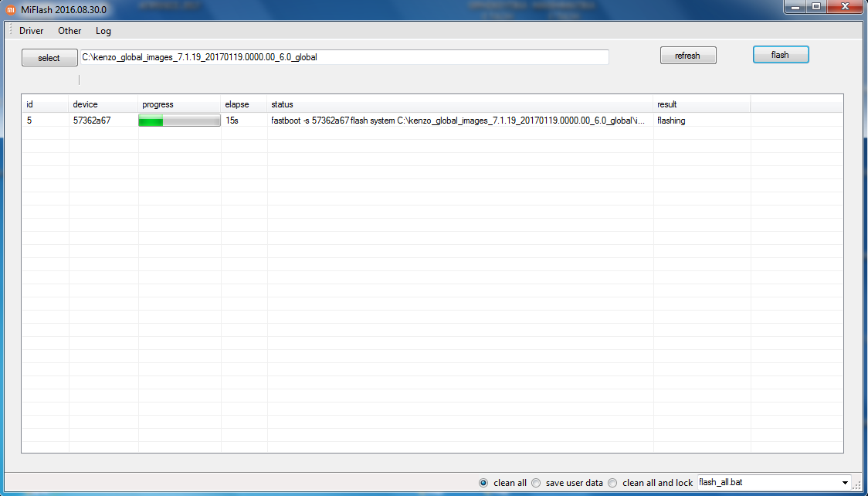This screenshot has width=868, height=496.
Task: Click the id column header
Action: (x=46, y=104)
